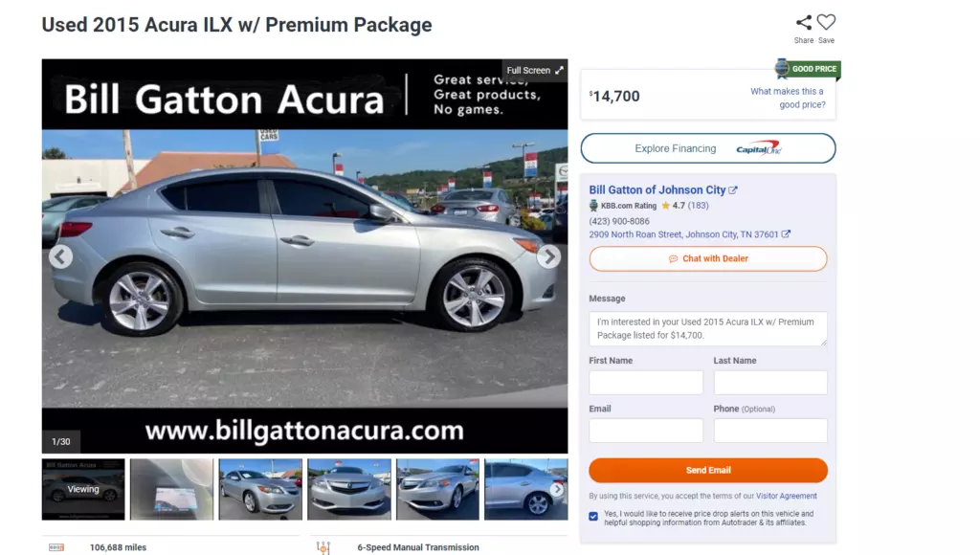Start Chat with Dealer
The width and height of the screenshot is (980, 555).
point(708,258)
